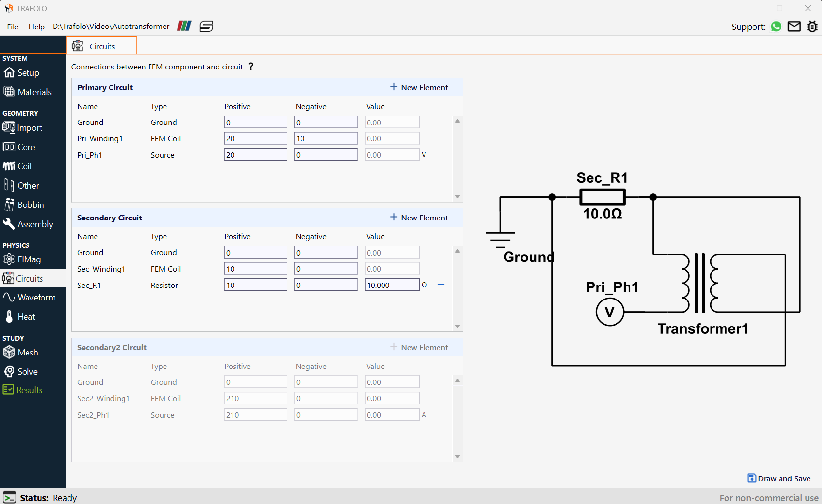Select the Sec_Winding1 row name
The image size is (822, 504).
tap(101, 269)
